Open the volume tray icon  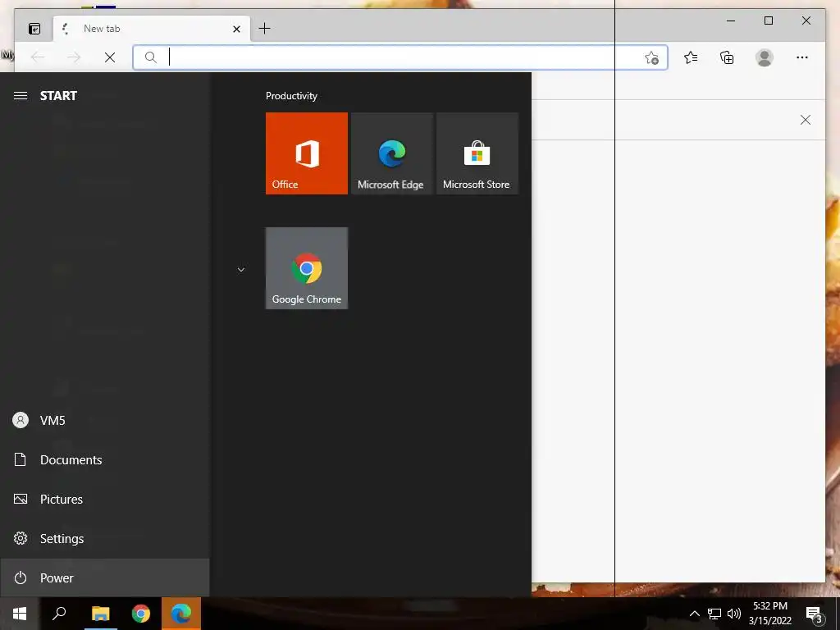[734, 614]
